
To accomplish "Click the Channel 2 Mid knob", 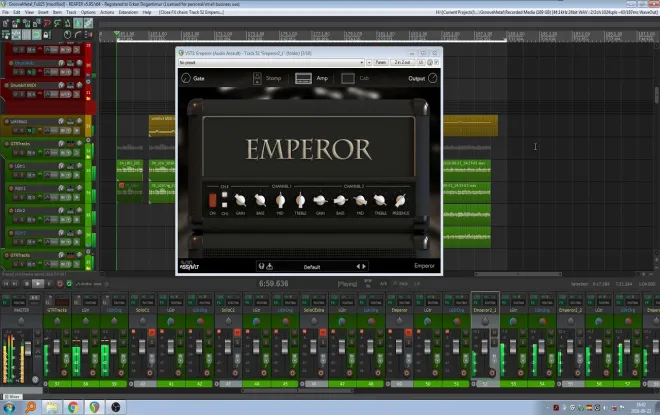I will [360, 200].
